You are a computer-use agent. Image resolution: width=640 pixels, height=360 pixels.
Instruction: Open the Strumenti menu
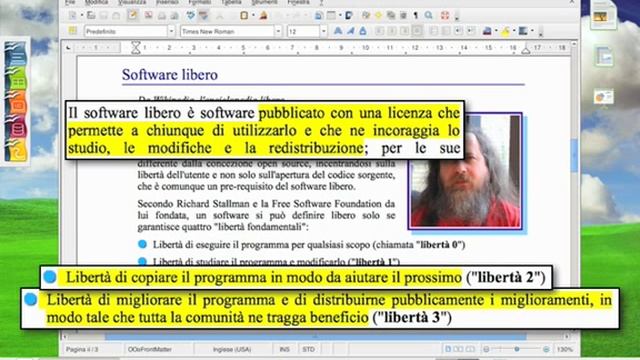pyautogui.click(x=264, y=2)
